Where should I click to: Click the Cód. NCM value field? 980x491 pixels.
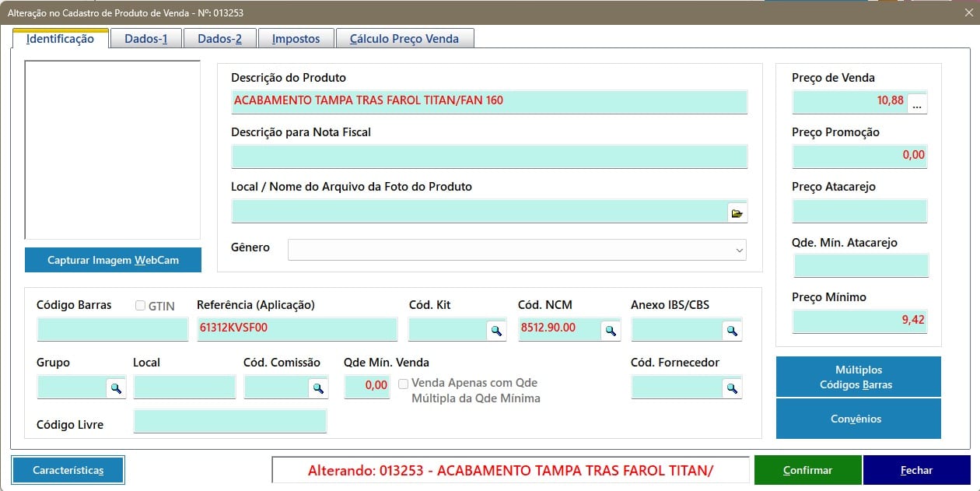tap(560, 329)
